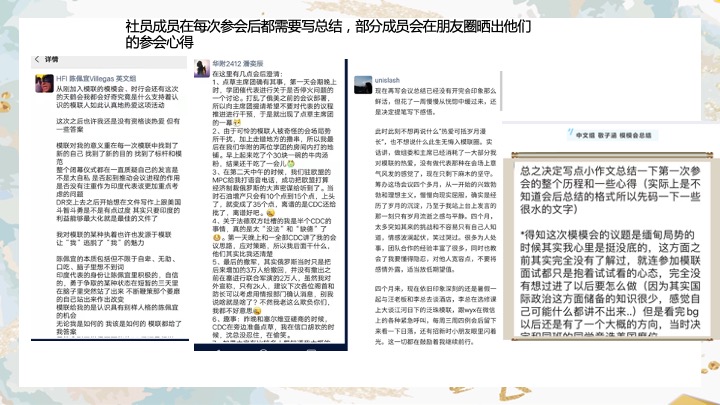
Task: Tap the back arrow beside 详情
Action: click(36, 60)
